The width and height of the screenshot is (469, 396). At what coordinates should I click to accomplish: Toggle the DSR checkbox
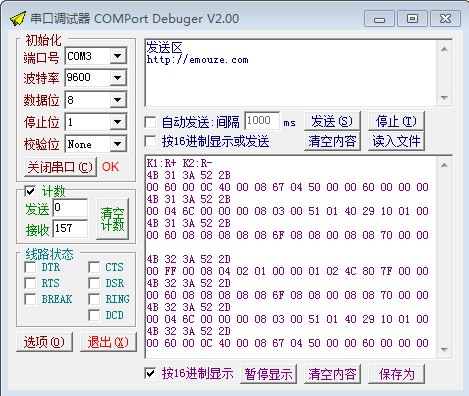point(94,283)
